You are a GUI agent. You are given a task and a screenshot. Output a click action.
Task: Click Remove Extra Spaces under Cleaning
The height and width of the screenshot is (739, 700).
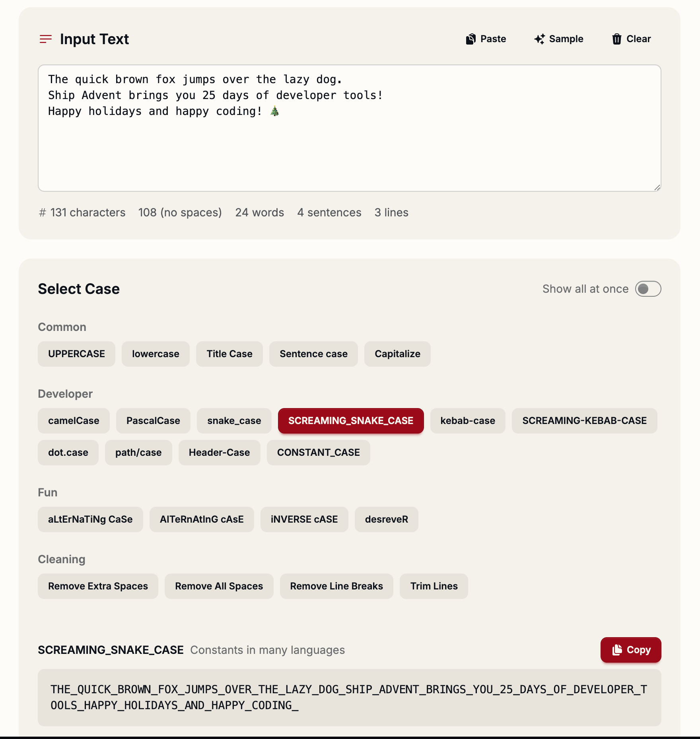98,586
